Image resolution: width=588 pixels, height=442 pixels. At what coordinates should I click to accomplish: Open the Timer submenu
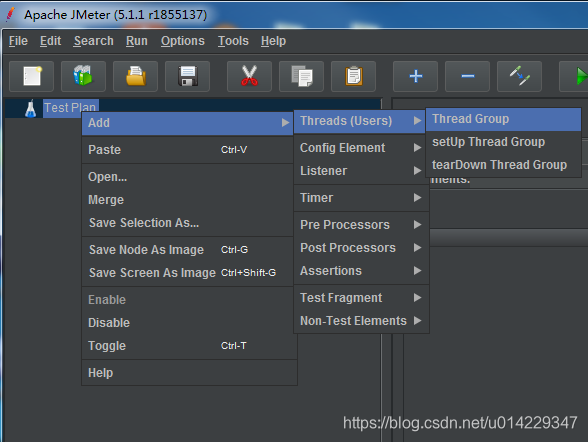click(x=361, y=198)
